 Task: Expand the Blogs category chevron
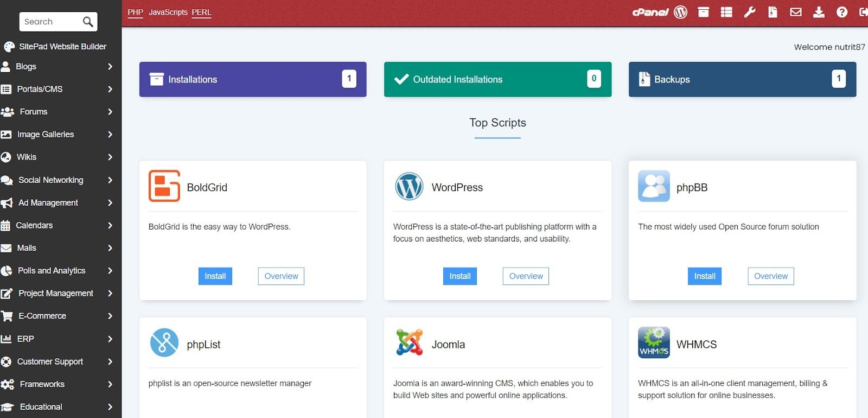tap(110, 66)
